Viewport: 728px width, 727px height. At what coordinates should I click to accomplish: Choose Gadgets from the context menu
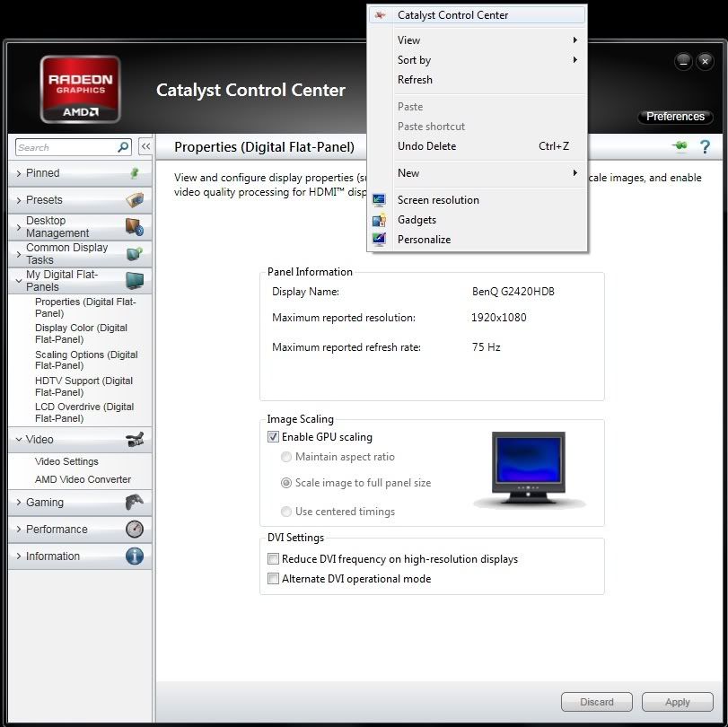pos(478,220)
